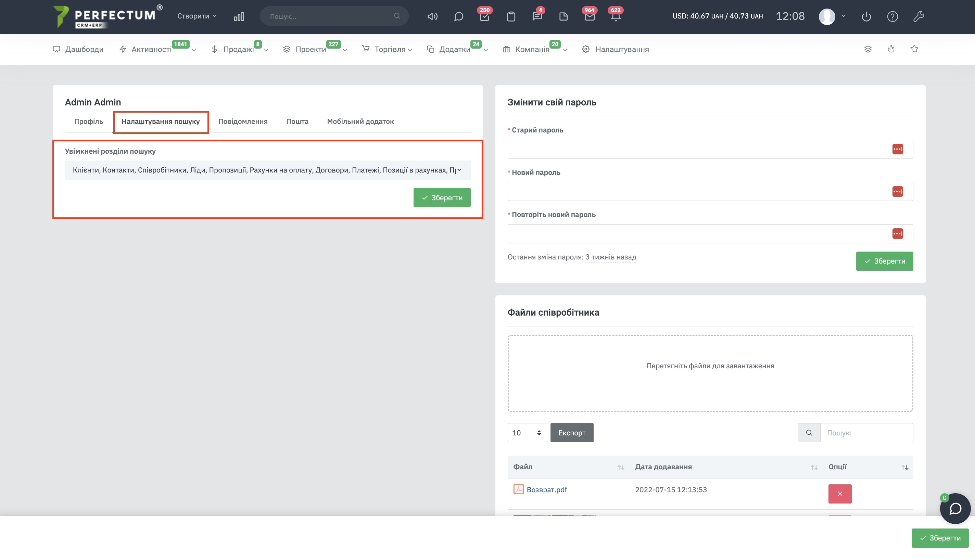The width and height of the screenshot is (975, 560).
Task: Click the statistics bar chart icon
Action: point(239,16)
